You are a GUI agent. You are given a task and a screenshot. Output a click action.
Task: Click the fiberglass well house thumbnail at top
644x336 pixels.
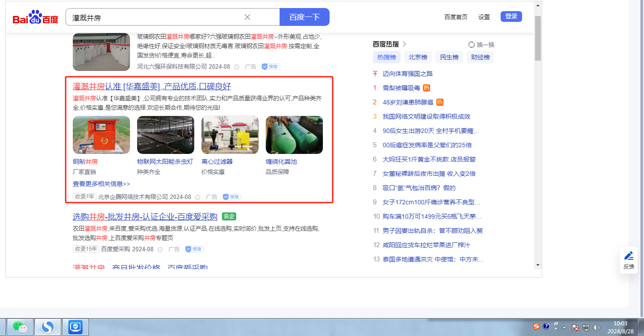[101, 52]
